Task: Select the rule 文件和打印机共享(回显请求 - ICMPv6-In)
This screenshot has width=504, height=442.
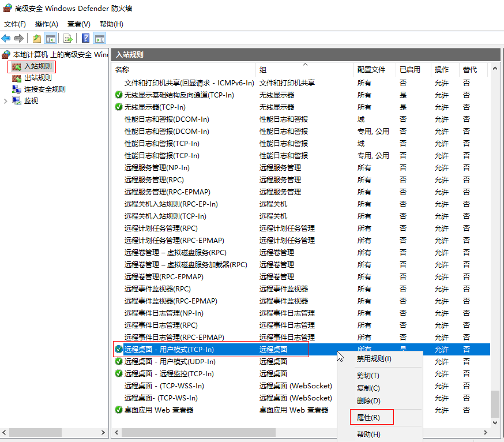Action: (x=189, y=83)
